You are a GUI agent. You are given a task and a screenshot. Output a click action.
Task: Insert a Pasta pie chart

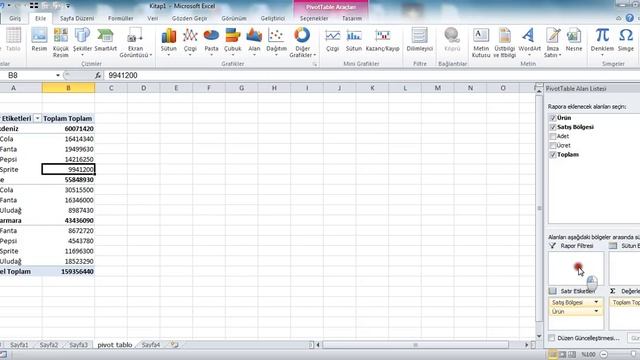pyautogui.click(x=211, y=42)
